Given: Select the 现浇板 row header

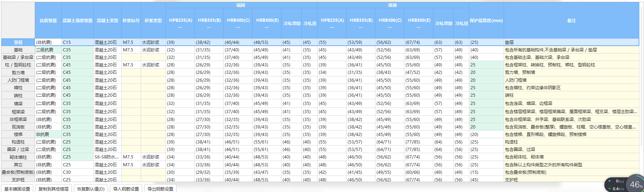Looking at the screenshot, I should [18, 127].
